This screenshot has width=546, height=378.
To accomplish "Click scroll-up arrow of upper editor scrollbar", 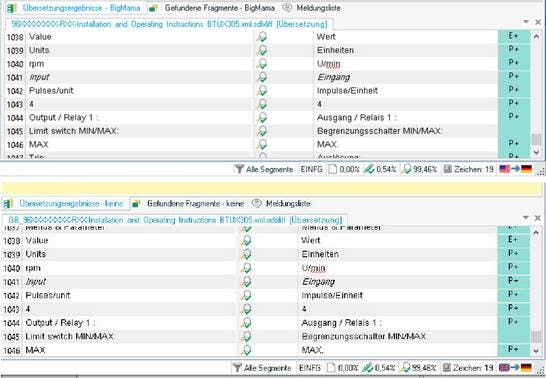I will pyautogui.click(x=536, y=36).
